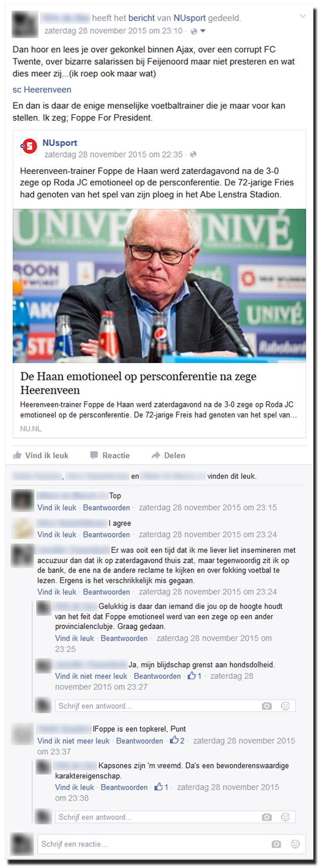Click the thumbs-up 'Vind ik leuk' icon
The image size is (320, 868).
coord(17,455)
